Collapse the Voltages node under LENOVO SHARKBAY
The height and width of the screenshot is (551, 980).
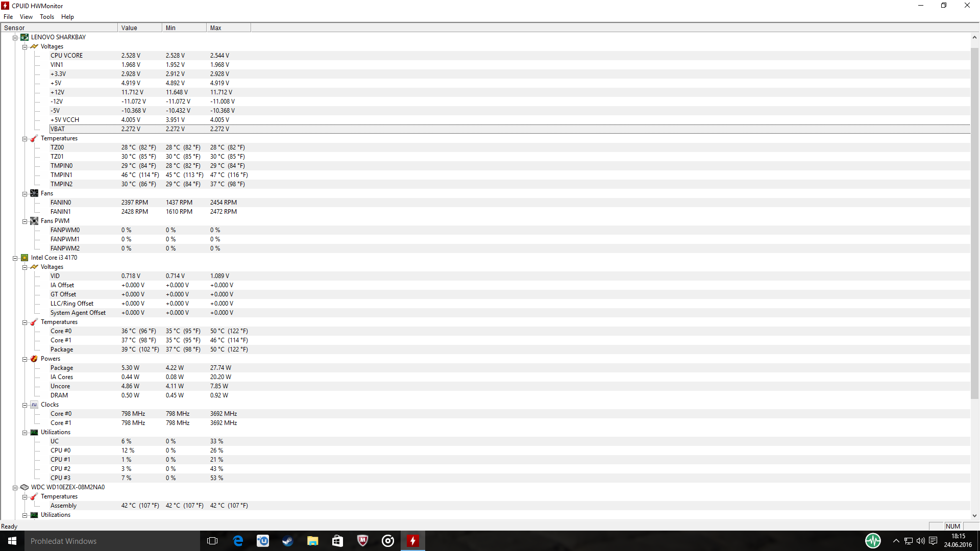click(x=24, y=47)
